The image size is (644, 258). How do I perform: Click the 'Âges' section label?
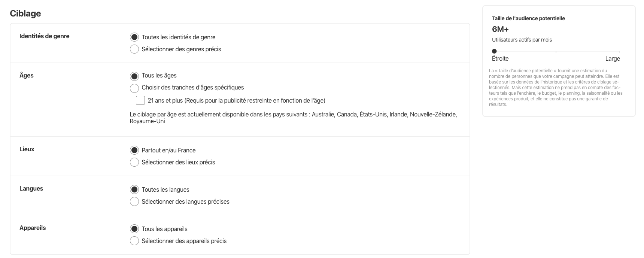[27, 75]
